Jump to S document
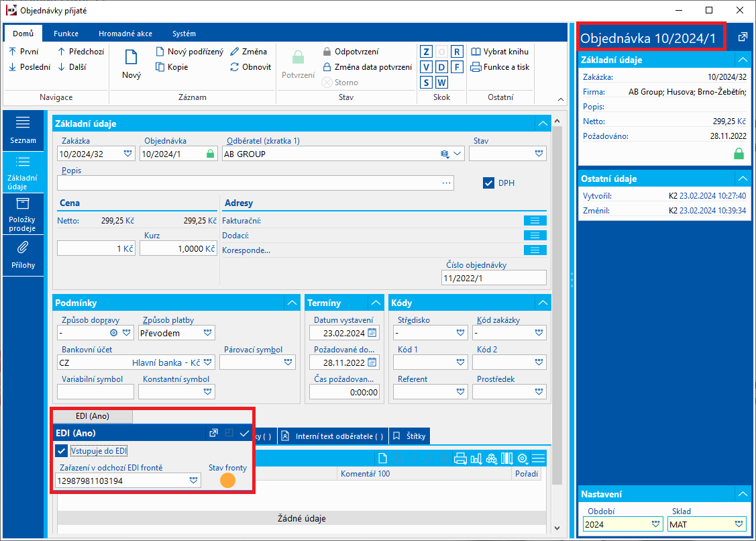This screenshot has height=541, width=756. tap(426, 83)
